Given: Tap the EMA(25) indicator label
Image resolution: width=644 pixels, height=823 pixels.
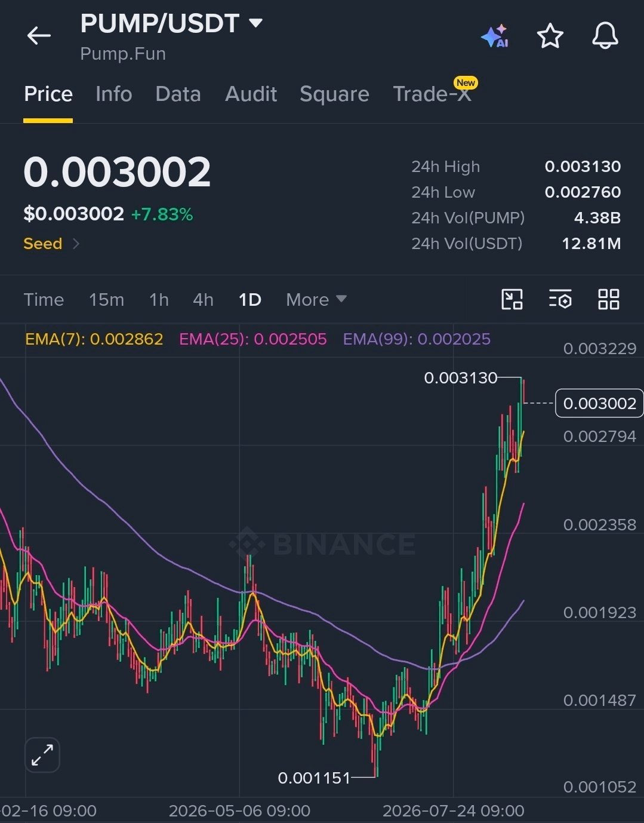Looking at the screenshot, I should pyautogui.click(x=253, y=339).
